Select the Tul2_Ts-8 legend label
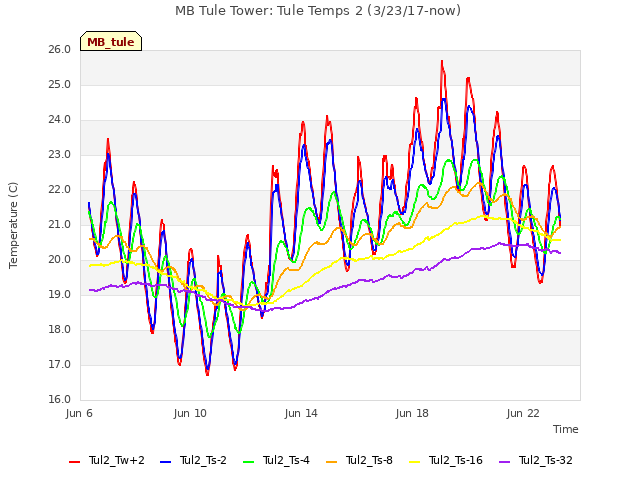 (369, 460)
